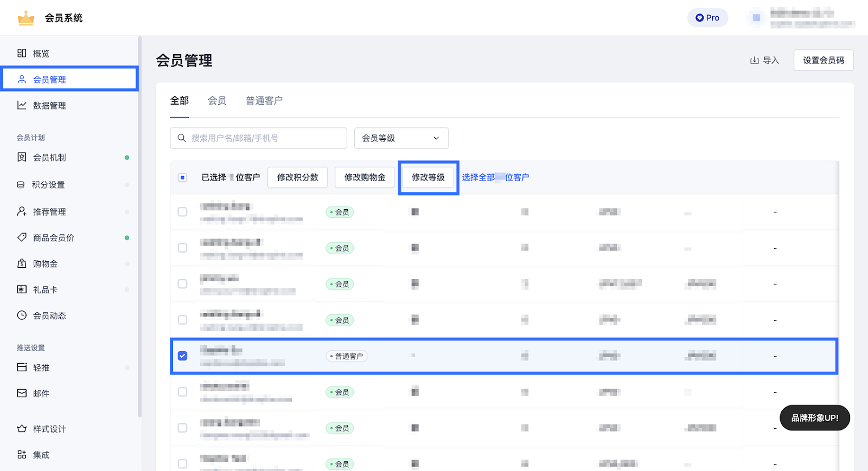Uncheck the selected 普通客户 row checkbox
Screen dimensions: 868x471
point(183,356)
